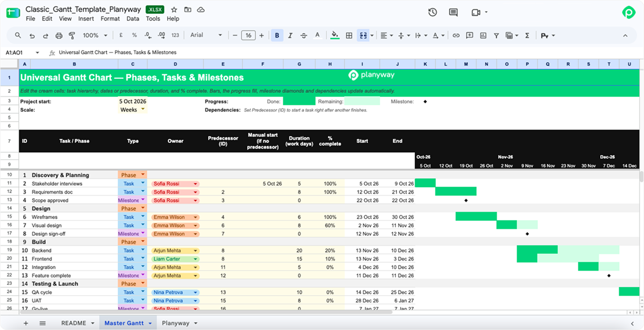
Task: Open the text color picker
Action: click(x=317, y=35)
